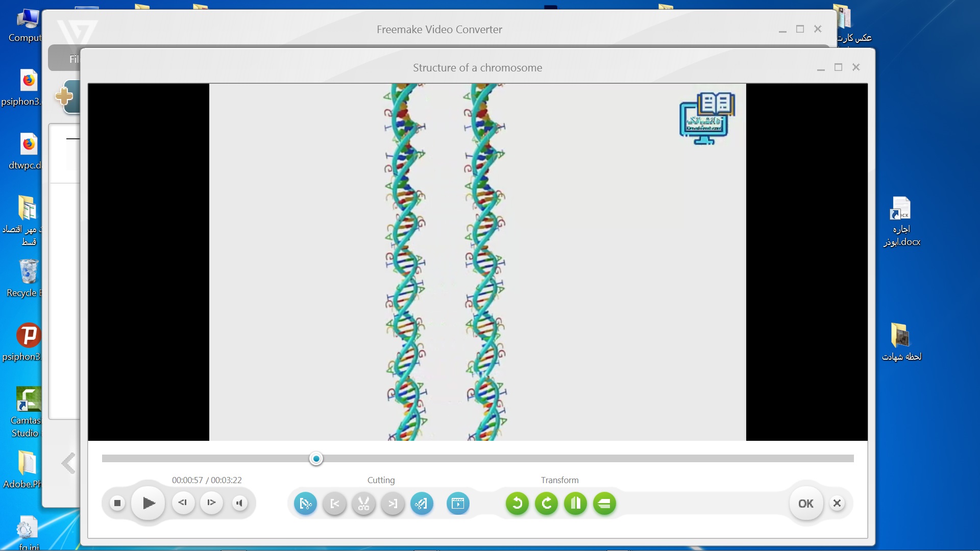Cancel editing with the round X button

pos(837,504)
